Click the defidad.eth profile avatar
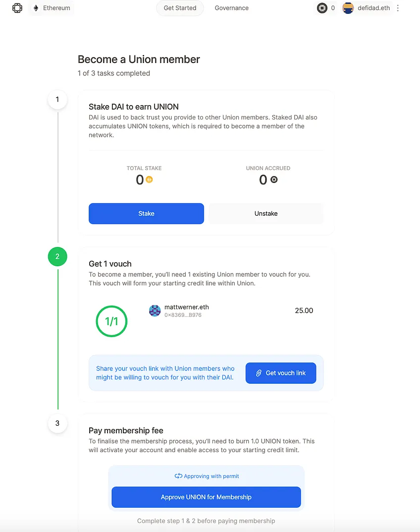 348,8
